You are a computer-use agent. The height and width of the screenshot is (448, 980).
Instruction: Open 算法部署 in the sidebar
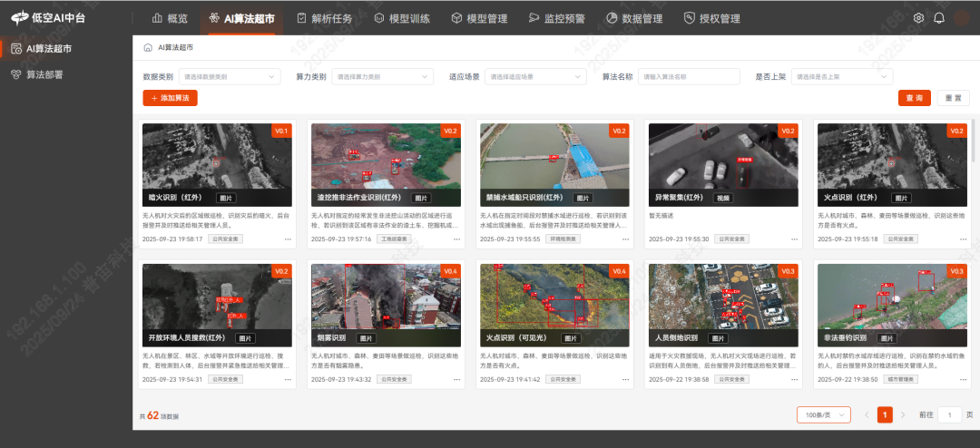tap(45, 74)
